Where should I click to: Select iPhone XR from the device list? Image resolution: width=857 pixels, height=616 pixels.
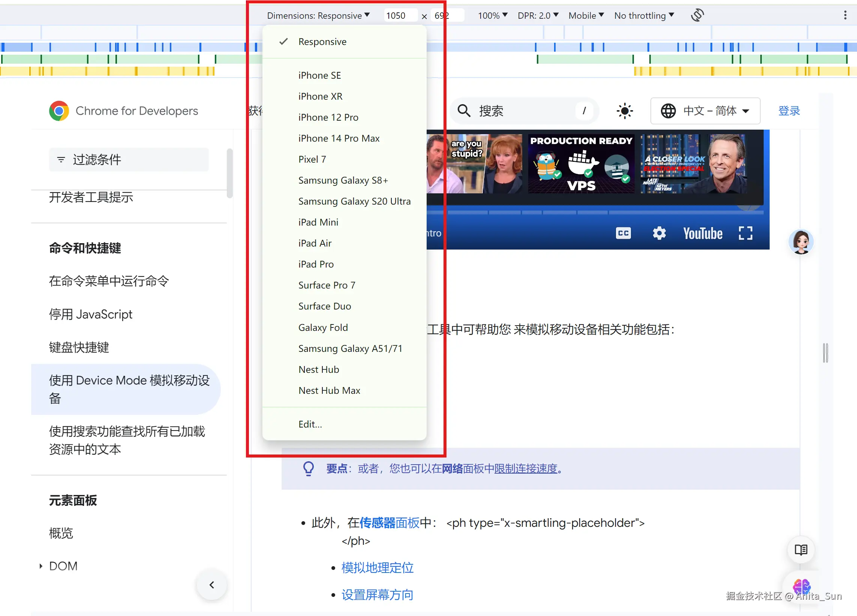tap(344, 96)
